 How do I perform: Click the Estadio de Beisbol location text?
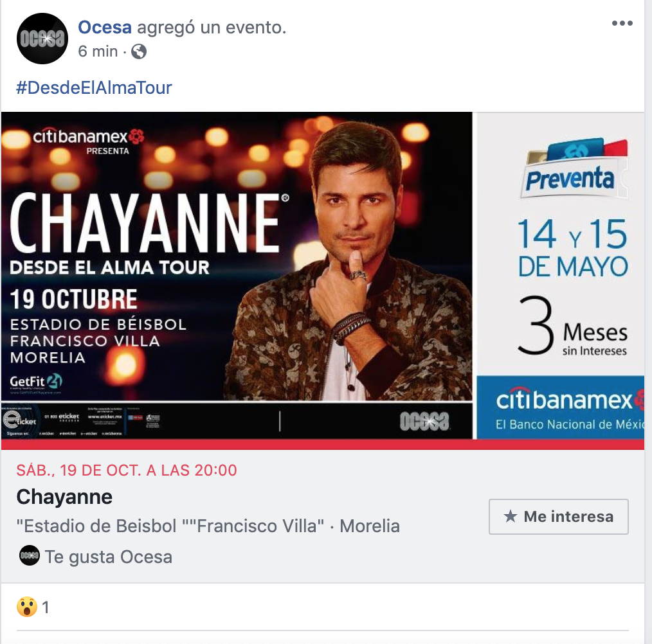click(x=208, y=526)
